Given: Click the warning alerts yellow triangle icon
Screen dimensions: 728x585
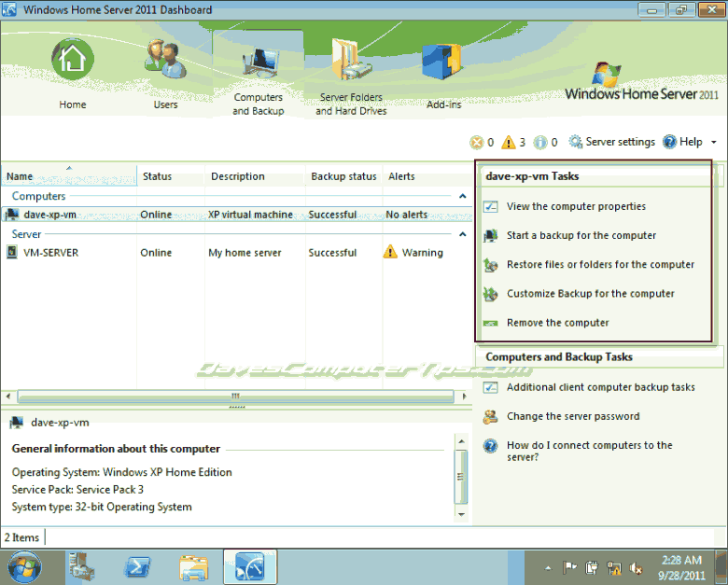Looking at the screenshot, I should pos(509,142).
